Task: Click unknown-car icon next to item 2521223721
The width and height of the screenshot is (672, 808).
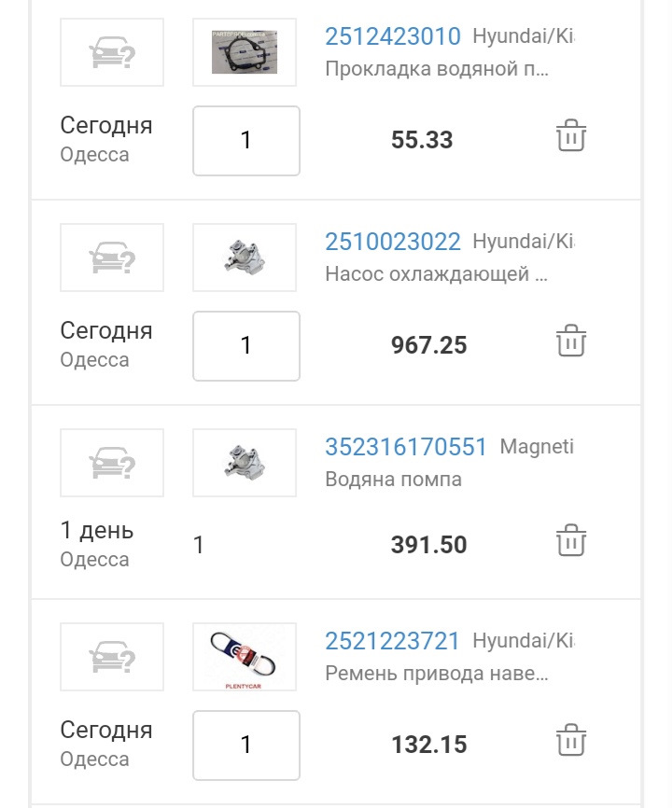Action: [112, 657]
